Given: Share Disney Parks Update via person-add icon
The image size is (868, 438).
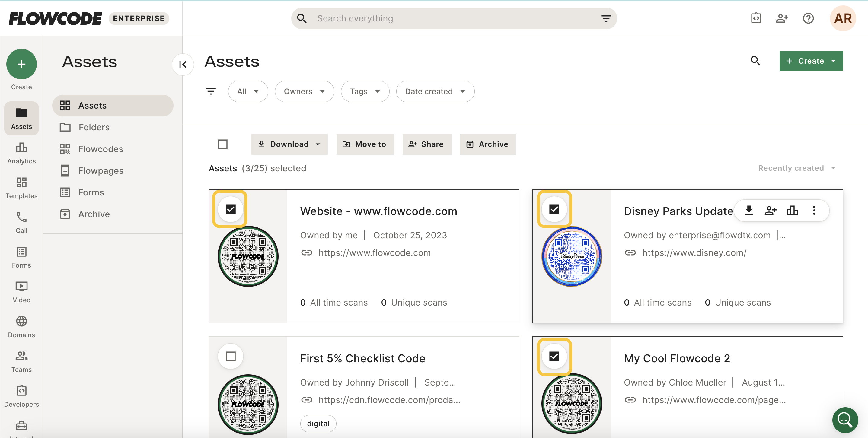Looking at the screenshot, I should [770, 211].
